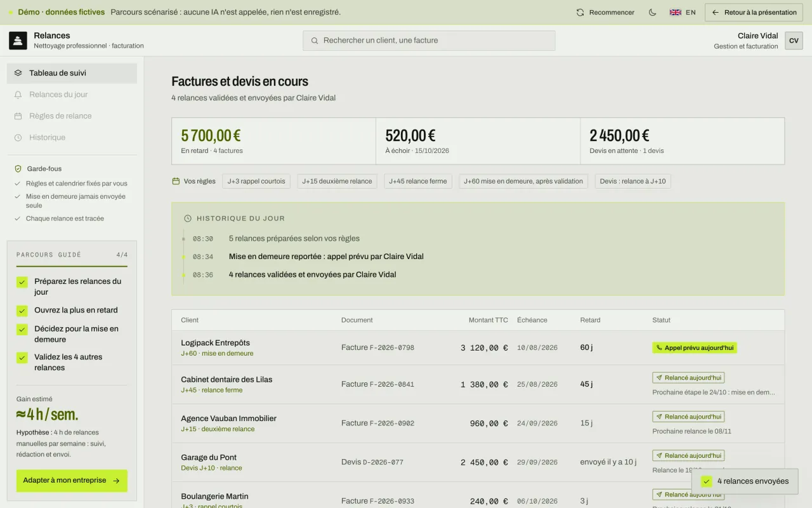The image size is (812, 508).
Task: Click invoice number F-2026-0841
Action: click(x=392, y=384)
